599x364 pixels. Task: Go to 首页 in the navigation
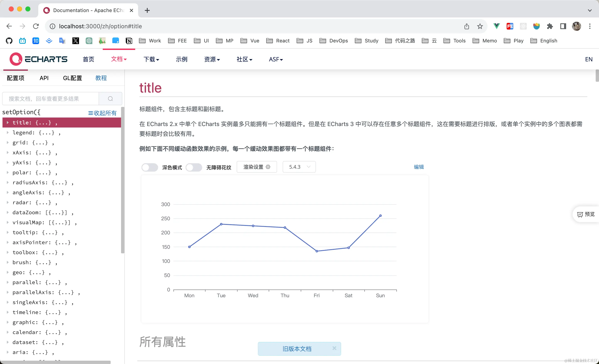point(88,59)
